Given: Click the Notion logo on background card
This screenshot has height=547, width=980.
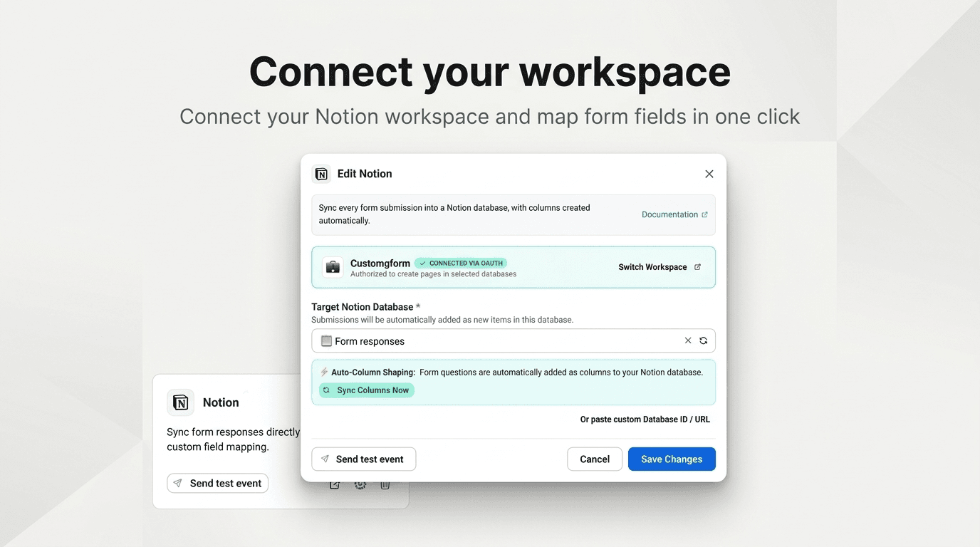Looking at the screenshot, I should 180,402.
